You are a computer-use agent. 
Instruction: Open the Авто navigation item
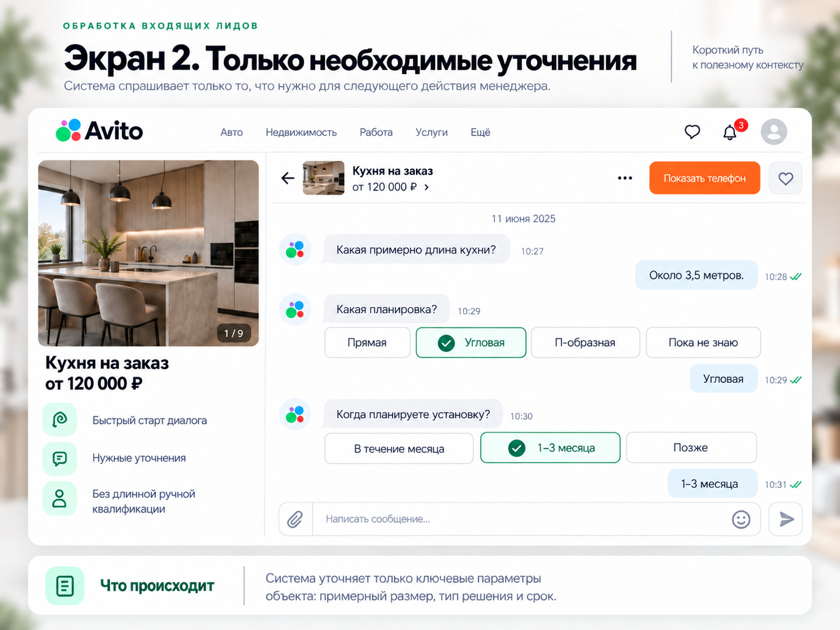231,132
